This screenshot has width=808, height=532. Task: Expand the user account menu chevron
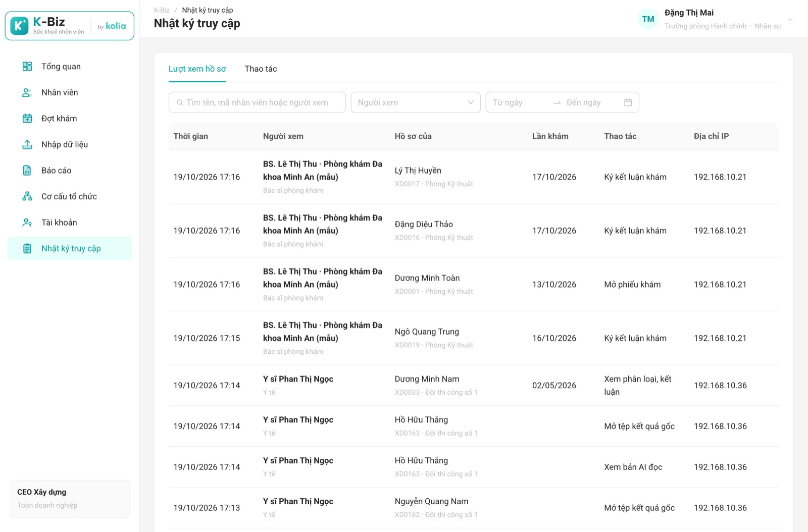tap(790, 19)
